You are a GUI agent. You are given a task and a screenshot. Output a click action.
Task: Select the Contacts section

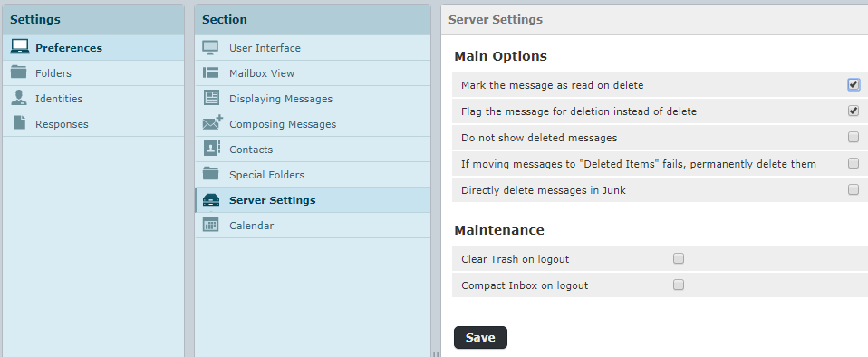click(313, 150)
